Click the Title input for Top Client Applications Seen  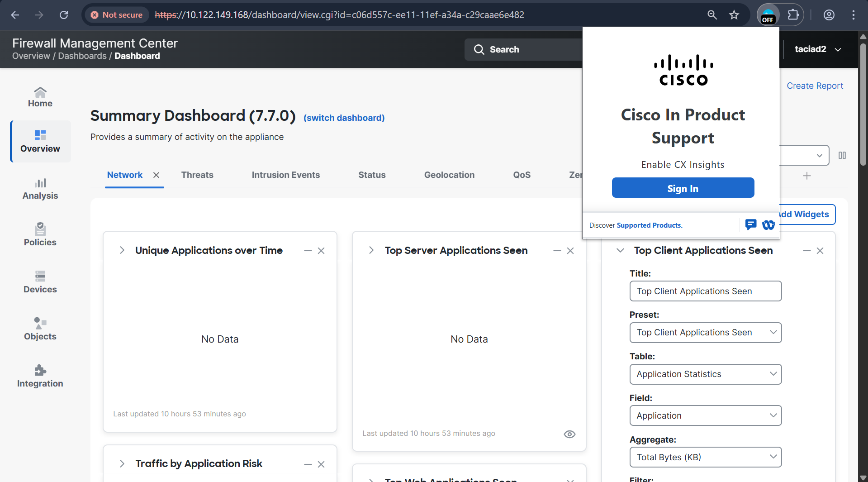[x=705, y=291]
